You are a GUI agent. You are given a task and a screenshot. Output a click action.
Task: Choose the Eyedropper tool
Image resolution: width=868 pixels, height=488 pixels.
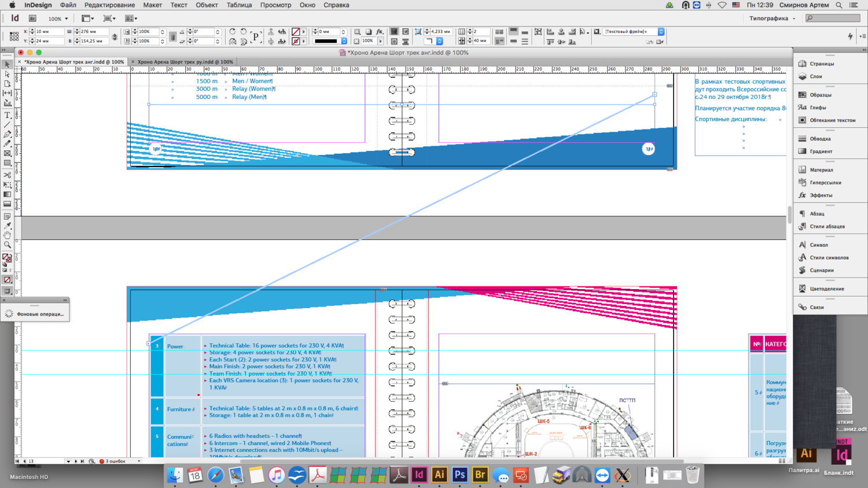coord(8,225)
